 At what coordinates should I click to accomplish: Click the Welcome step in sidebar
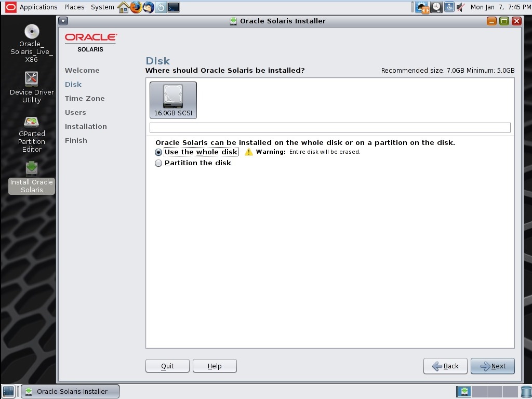coord(82,70)
